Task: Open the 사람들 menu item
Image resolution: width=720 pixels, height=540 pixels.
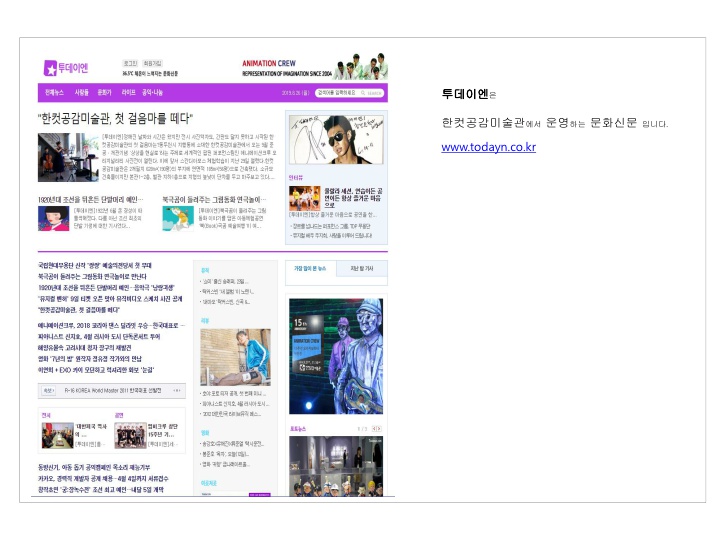Action: coord(81,92)
